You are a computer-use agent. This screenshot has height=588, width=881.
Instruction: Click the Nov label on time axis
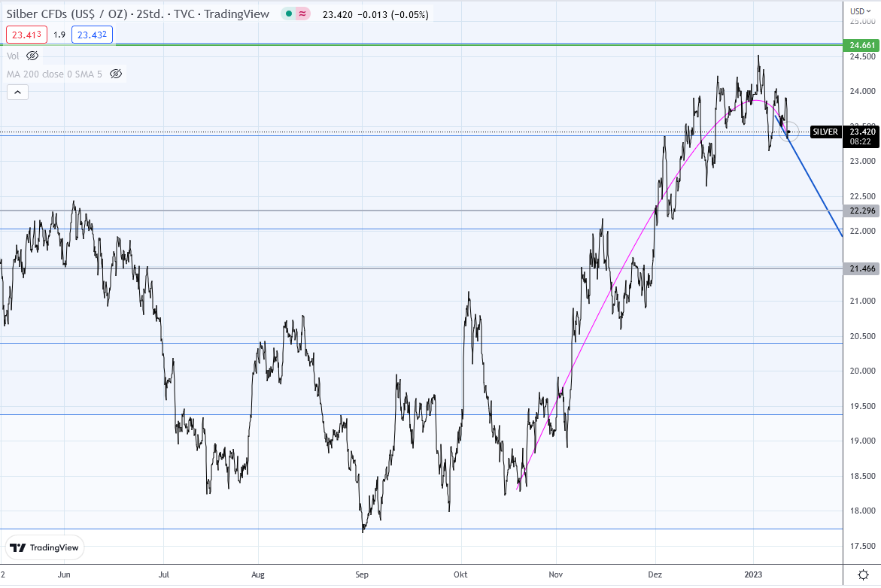556,574
